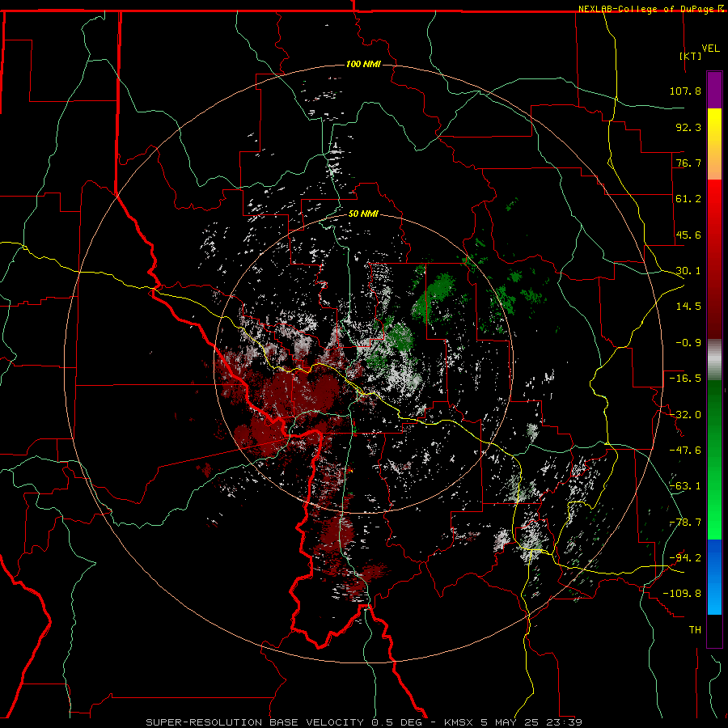Click the 50 NMI range ring label
This screenshot has height=728, width=728.
click(363, 214)
